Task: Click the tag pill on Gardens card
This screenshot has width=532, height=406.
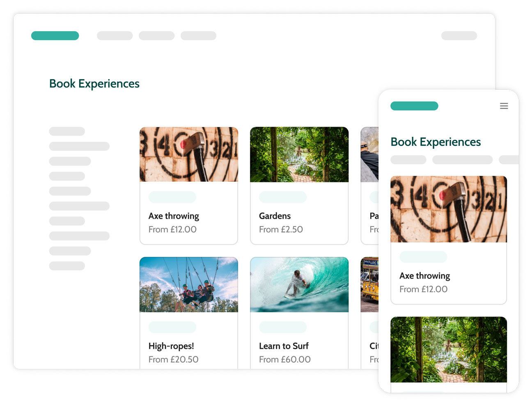Action: click(283, 197)
